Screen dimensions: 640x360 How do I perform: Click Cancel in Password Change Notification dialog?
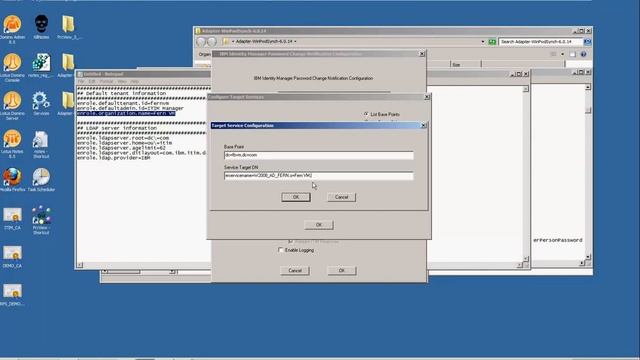click(x=295, y=271)
